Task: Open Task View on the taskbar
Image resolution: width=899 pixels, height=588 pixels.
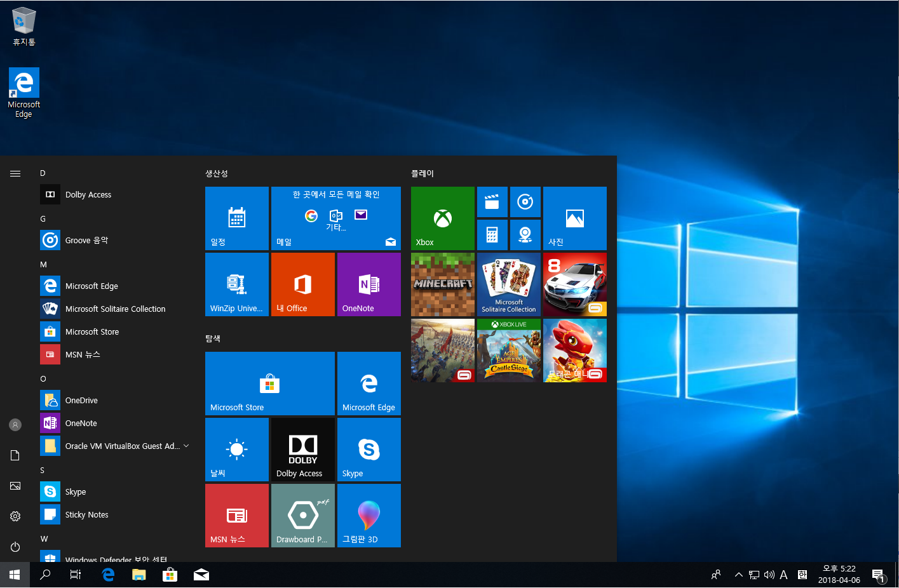Action: point(76,575)
